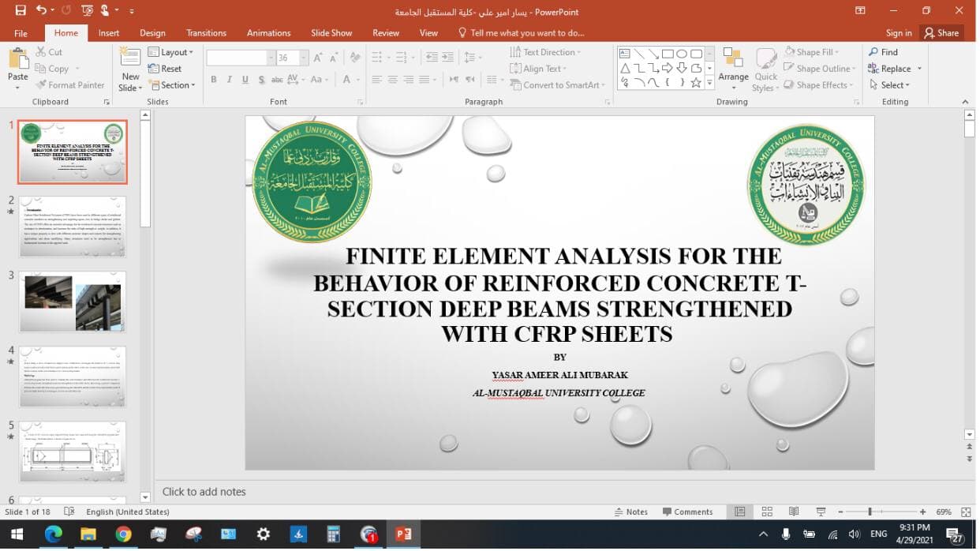This screenshot has width=980, height=551.
Task: Switch to the Animations tab
Action: [x=268, y=33]
